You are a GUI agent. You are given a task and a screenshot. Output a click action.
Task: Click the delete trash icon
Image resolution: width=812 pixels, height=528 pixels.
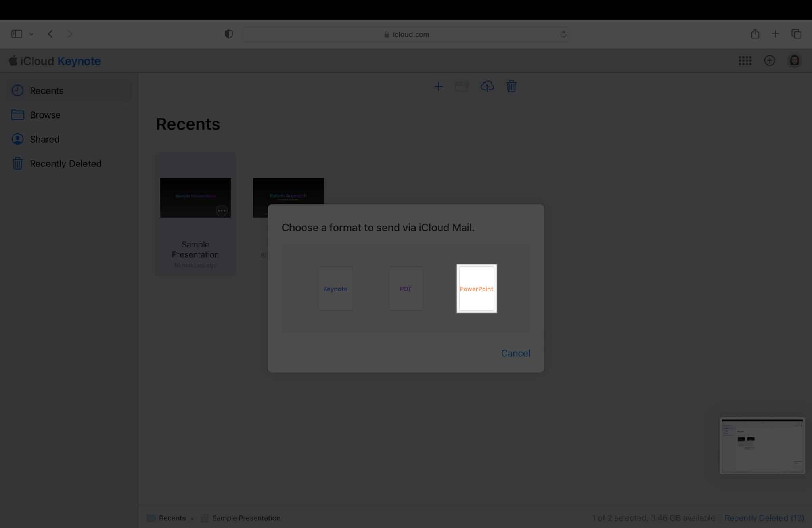(511, 86)
